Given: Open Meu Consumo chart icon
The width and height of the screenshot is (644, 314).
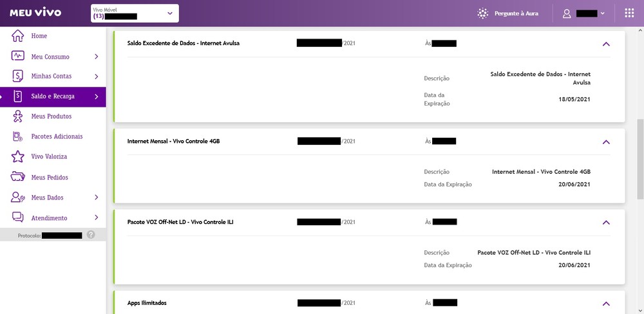Looking at the screenshot, I should tap(17, 56).
